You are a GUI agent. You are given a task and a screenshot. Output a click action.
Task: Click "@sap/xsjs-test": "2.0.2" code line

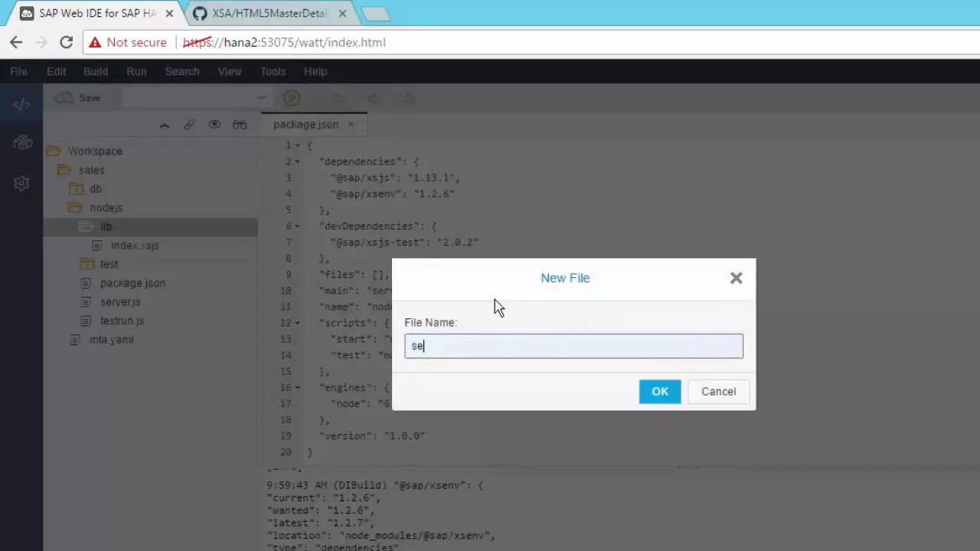(x=403, y=242)
